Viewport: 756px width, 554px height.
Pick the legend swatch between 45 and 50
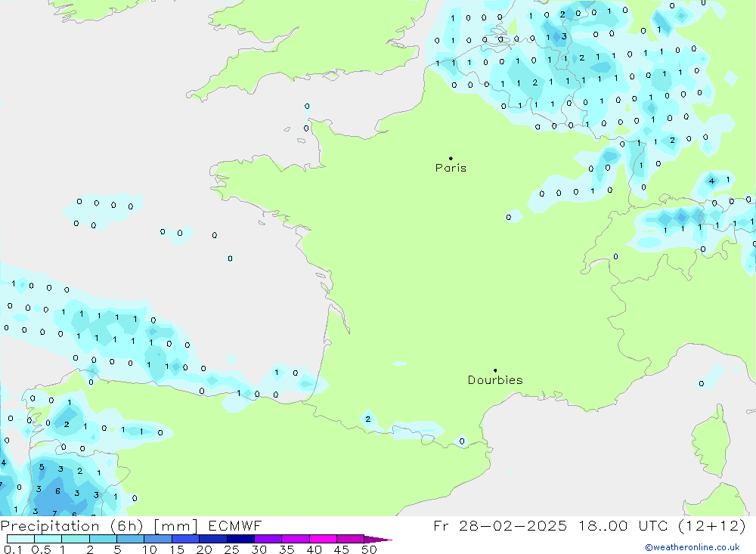pos(350,539)
